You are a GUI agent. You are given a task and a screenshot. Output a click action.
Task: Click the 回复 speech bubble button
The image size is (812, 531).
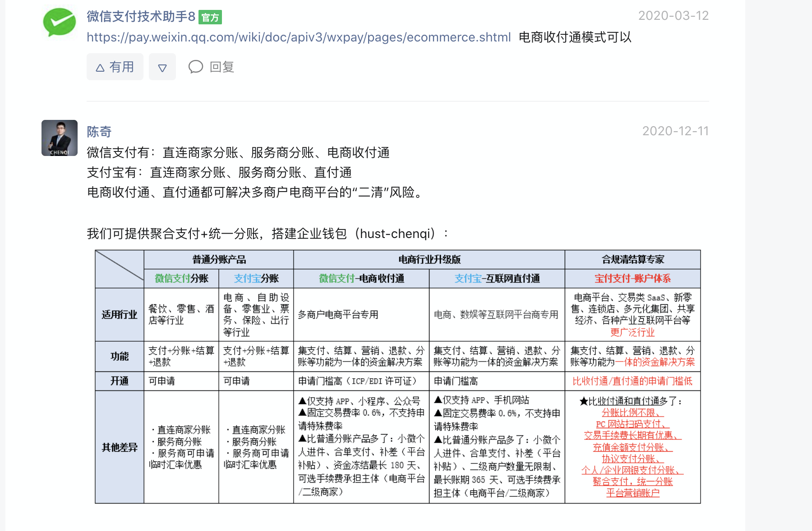point(211,67)
